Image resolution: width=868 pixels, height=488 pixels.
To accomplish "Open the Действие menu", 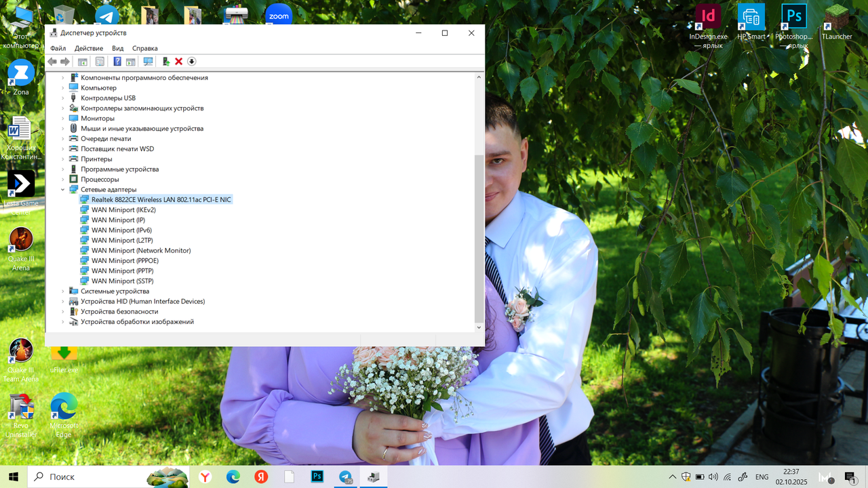I will [x=89, y=49].
